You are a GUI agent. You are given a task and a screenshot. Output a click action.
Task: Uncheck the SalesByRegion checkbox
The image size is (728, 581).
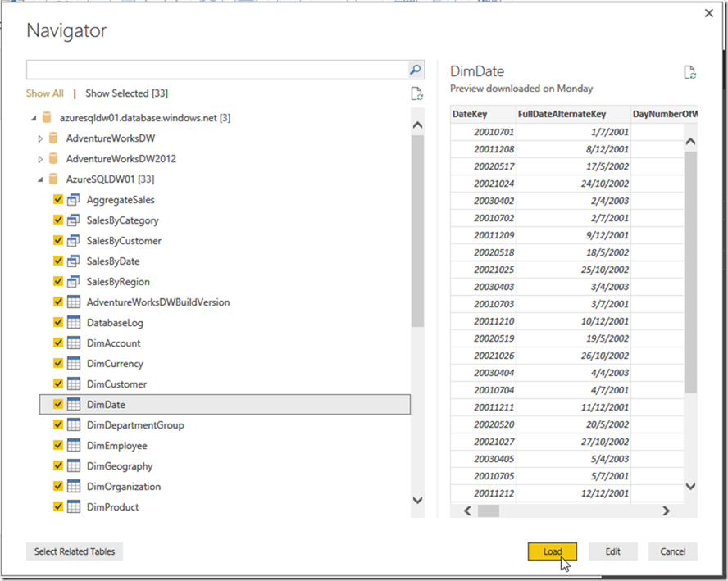[58, 281]
